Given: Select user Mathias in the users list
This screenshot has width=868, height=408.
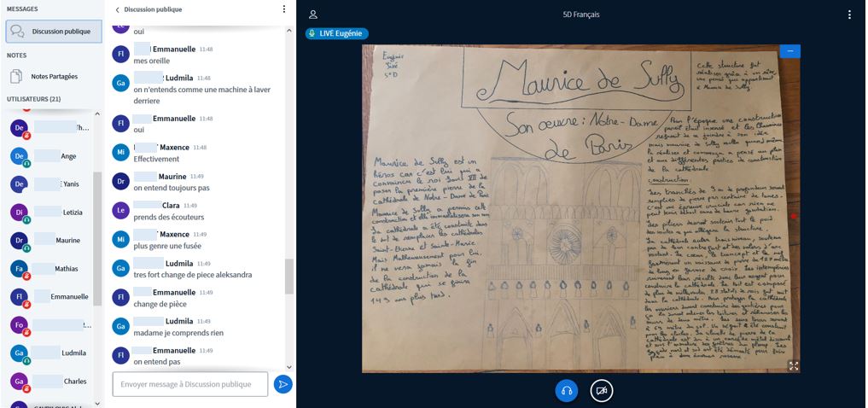Looking at the screenshot, I should pos(50,269).
